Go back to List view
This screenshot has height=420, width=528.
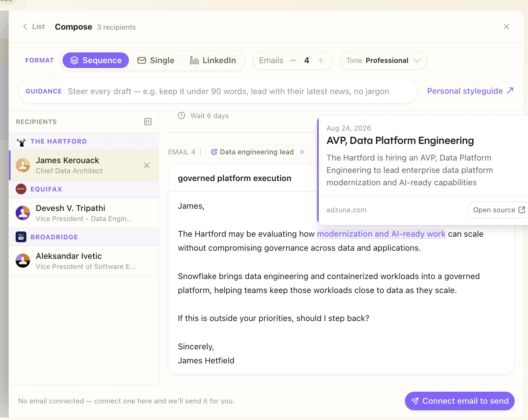coord(34,27)
